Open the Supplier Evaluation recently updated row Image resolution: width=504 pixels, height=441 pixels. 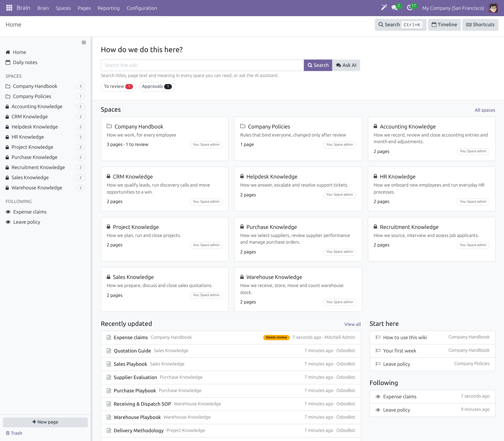(231, 377)
